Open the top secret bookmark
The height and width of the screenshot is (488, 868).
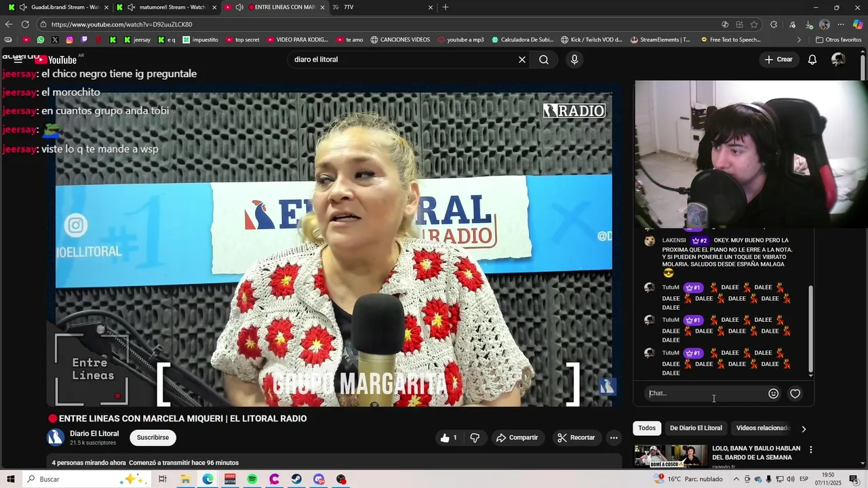pos(243,40)
